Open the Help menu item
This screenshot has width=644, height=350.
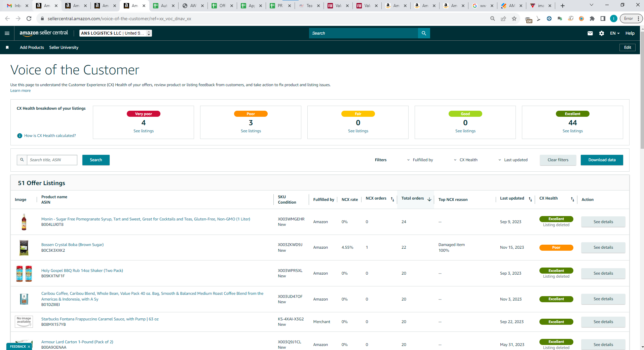click(x=630, y=33)
